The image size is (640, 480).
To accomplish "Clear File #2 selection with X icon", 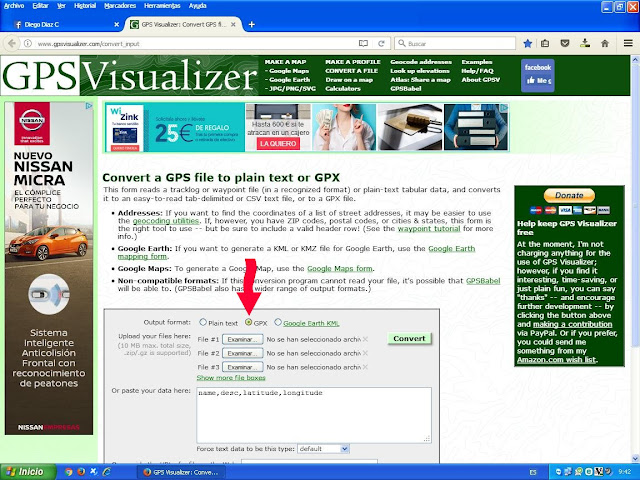I will [365, 353].
